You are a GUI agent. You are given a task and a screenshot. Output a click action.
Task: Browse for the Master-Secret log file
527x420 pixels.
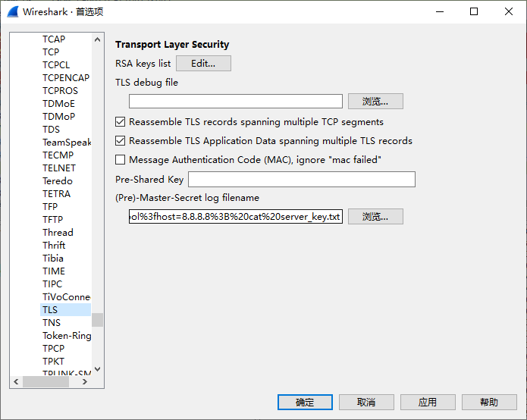click(375, 216)
